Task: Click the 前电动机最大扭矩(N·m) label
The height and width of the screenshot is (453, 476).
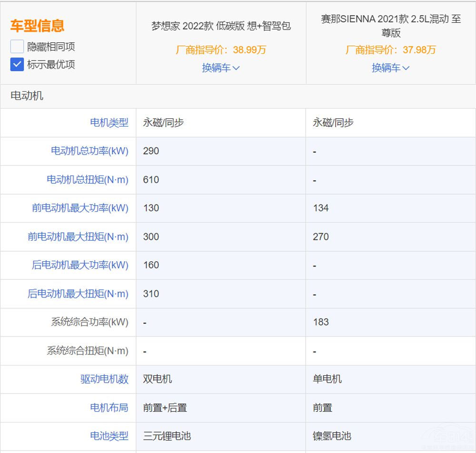Action: (78, 237)
